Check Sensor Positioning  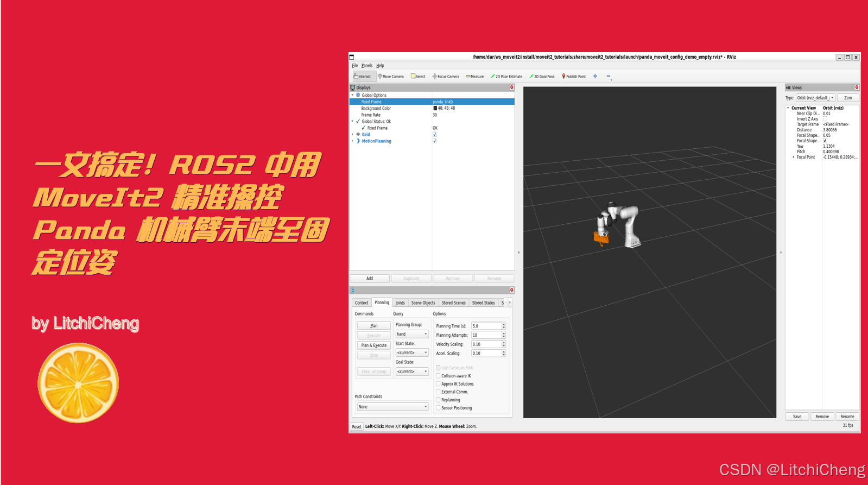438,408
